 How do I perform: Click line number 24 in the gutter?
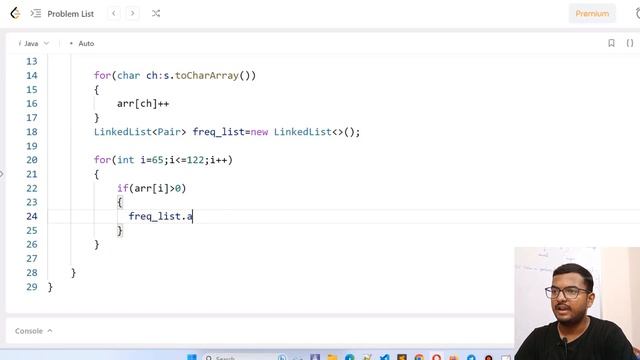pos(32,216)
